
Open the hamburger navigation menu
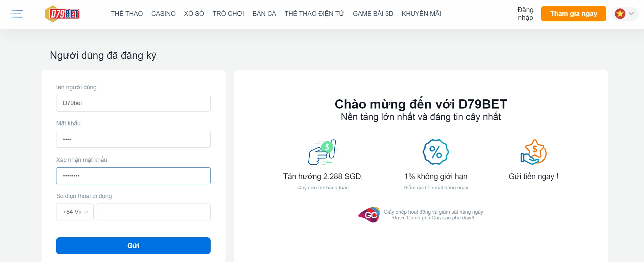tap(16, 14)
